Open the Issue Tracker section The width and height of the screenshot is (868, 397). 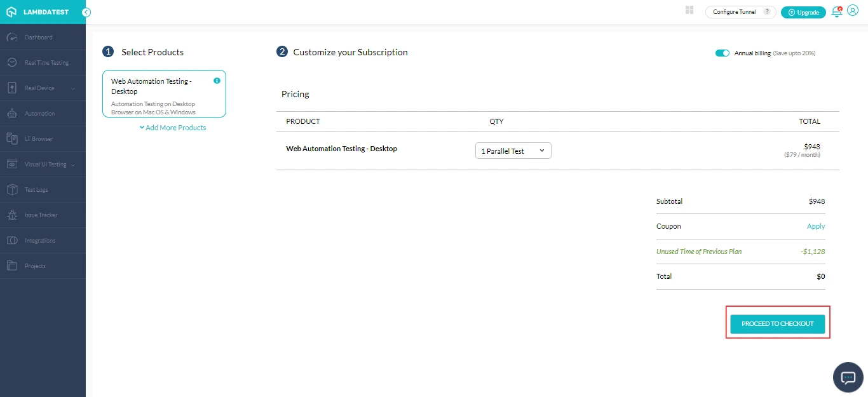coord(41,215)
